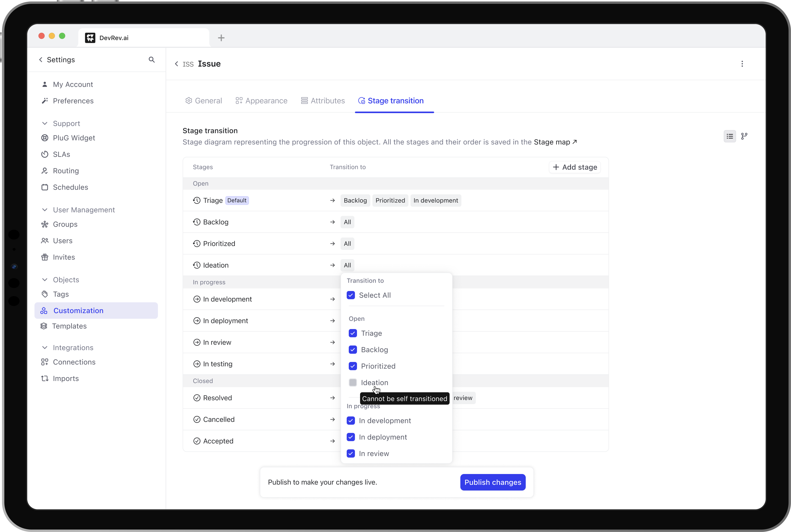Click the Routing icon
Screen dimensions: 791x532
pyautogui.click(x=44, y=171)
